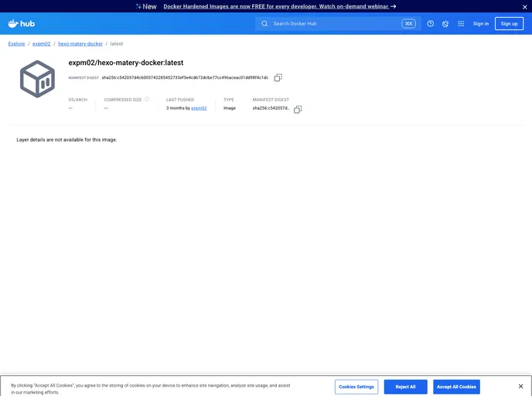Click the Docker Hub logo

(x=22, y=23)
